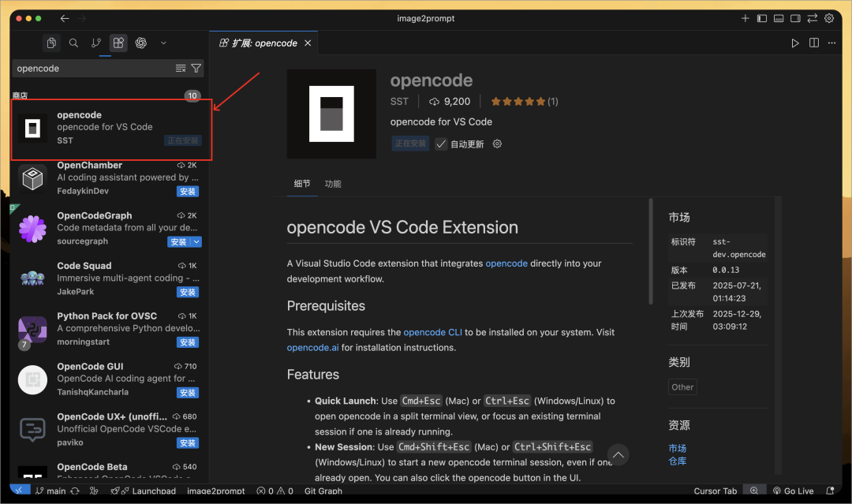
Task: Open the 市场 resource link
Action: click(x=677, y=448)
